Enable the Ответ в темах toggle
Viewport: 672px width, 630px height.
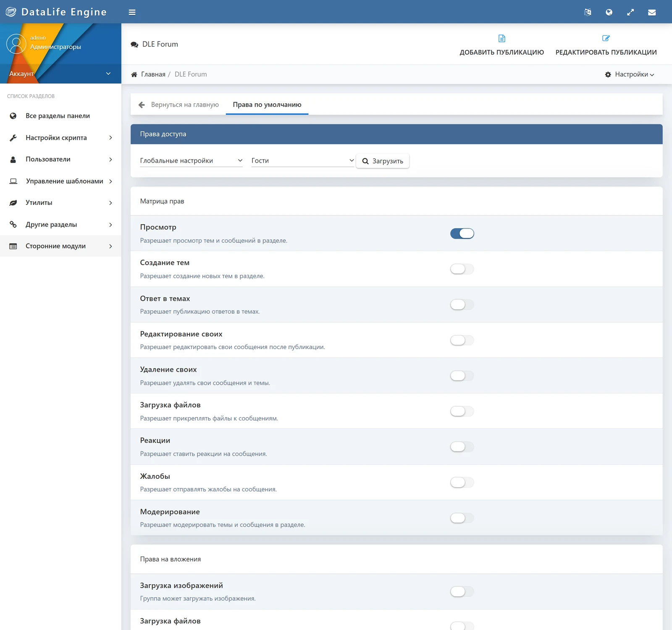[462, 304]
